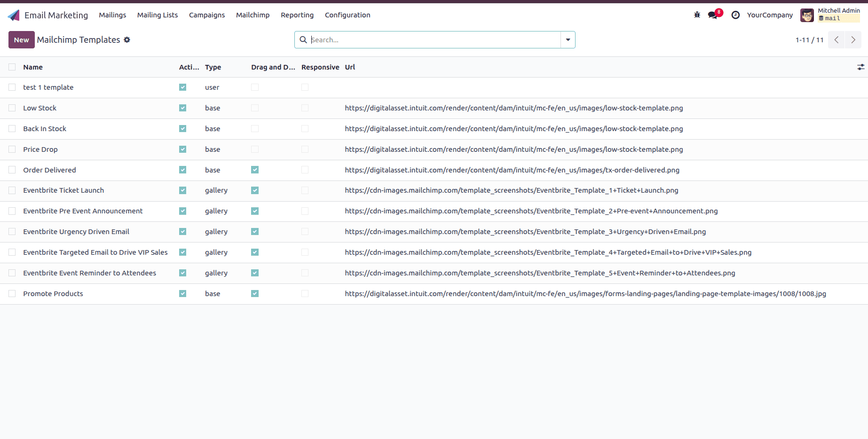Image resolution: width=868 pixels, height=439 pixels.
Task: Open the Eventbrite Ticket Launch record
Action: (63, 190)
